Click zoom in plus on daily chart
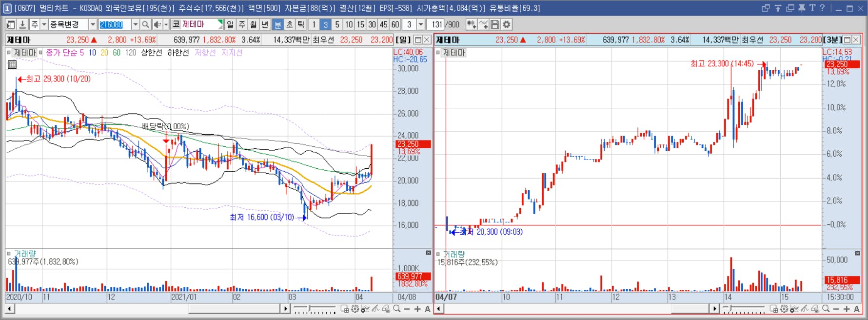The height and width of the screenshot is (320, 868). point(417,309)
